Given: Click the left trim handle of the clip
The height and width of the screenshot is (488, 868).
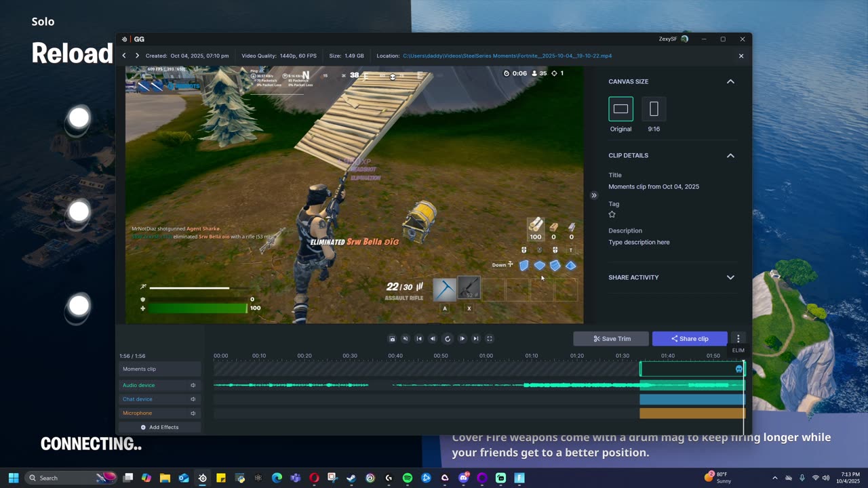Looking at the screenshot, I should coord(640,369).
